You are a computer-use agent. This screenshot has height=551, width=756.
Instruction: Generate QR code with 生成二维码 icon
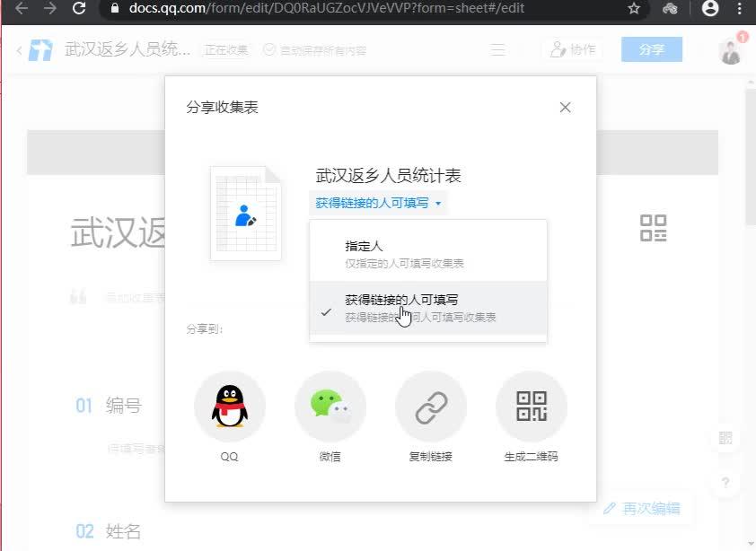tap(532, 407)
